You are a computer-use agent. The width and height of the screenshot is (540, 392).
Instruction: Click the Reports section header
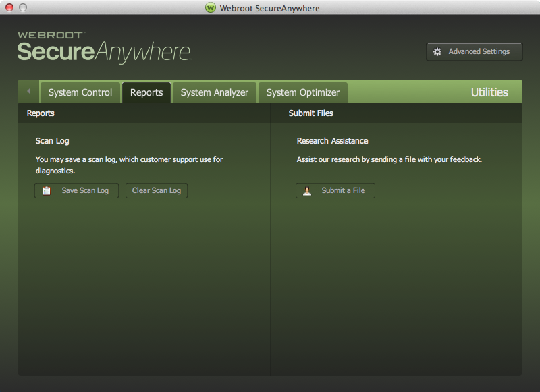(40, 113)
